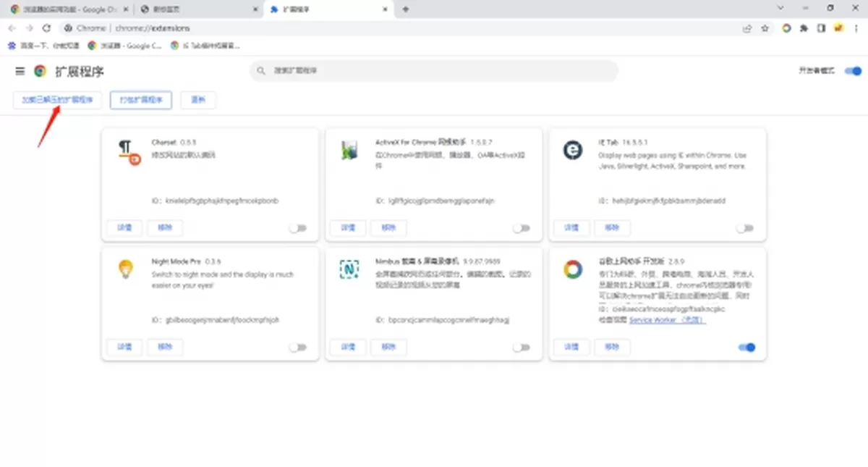Image resolution: width=868 pixels, height=467 pixels.
Task: Close the first Google Chrome tab
Action: click(124, 9)
